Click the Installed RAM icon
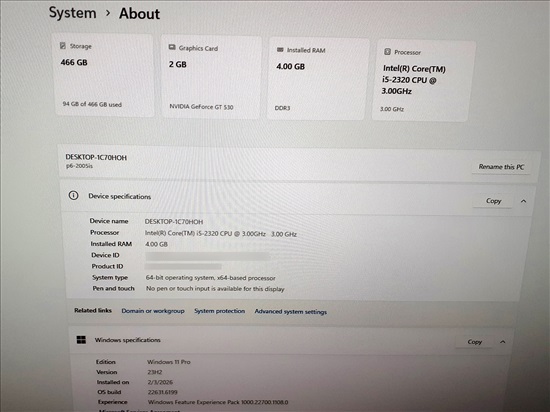The width and height of the screenshot is (550, 412). click(280, 50)
